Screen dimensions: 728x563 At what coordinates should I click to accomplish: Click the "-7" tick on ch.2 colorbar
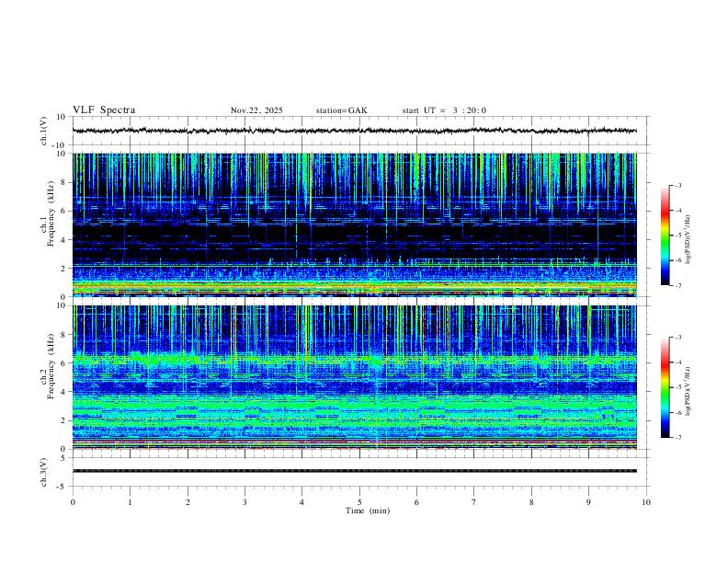[677, 438]
